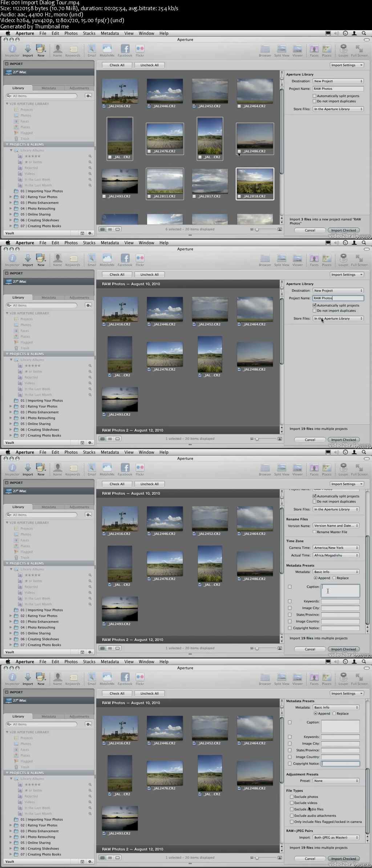Click Name toolbar icon in the 00:01:10 frame
The image size is (372, 868).
(x=57, y=49)
